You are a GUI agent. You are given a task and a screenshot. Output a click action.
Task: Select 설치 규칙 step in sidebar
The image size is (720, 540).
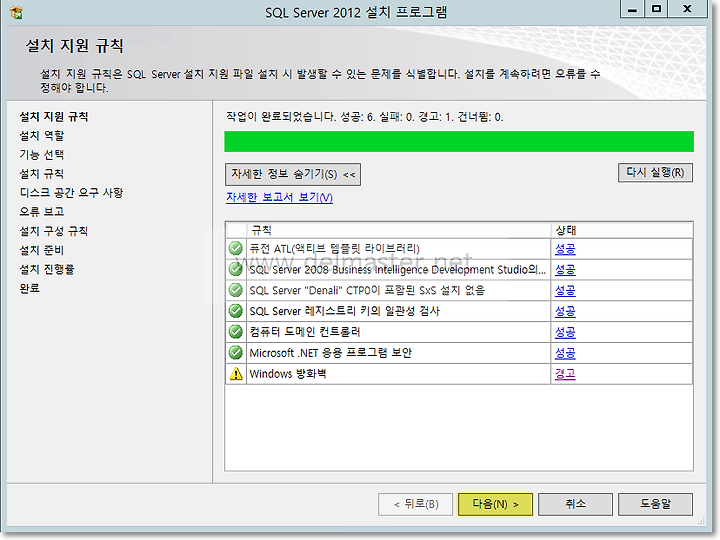[x=42, y=174]
